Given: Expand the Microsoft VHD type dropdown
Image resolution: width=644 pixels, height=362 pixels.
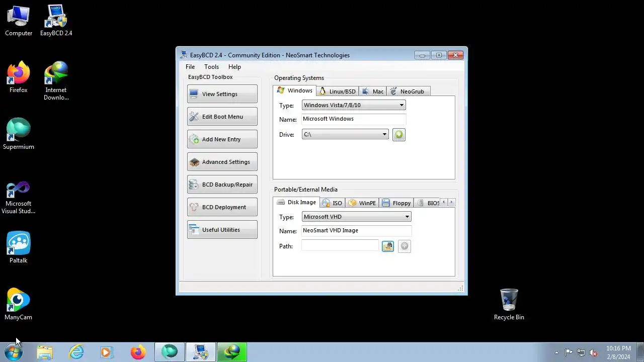Looking at the screenshot, I should point(356,217).
